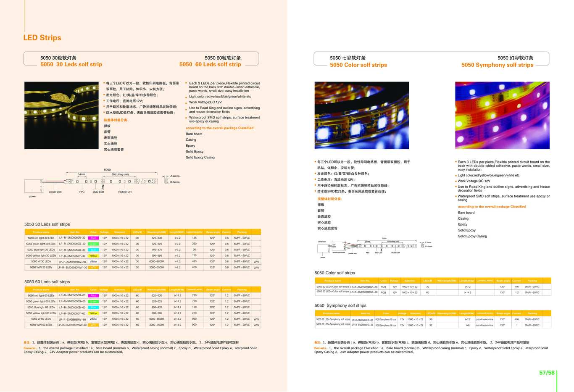Select item number 'LP-R-SMD5050RGB-30'

coord(364,287)
